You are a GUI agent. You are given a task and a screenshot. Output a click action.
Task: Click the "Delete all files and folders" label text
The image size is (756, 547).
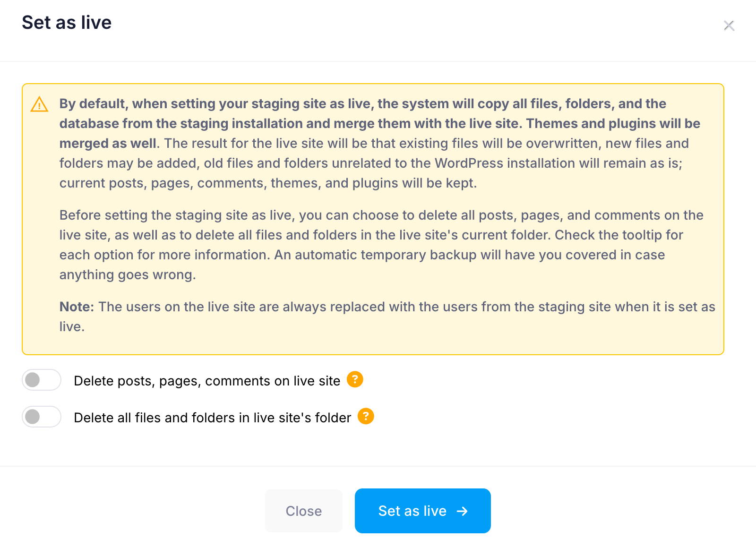[213, 418]
